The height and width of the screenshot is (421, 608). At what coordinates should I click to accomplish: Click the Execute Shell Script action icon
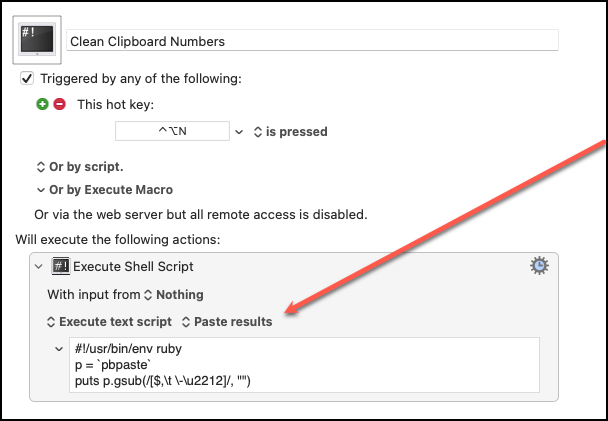(60, 267)
